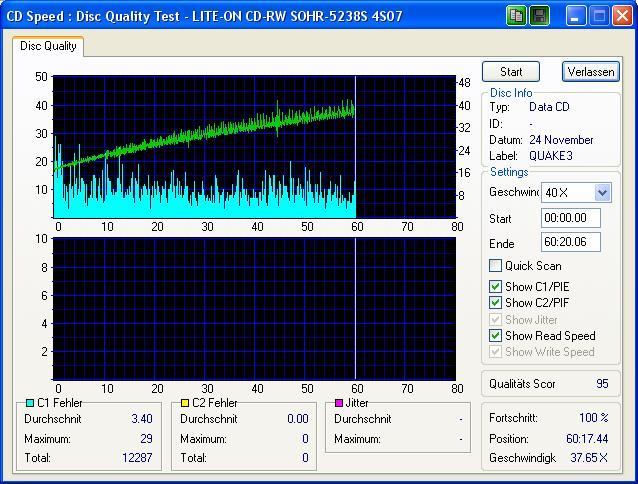
Task: Click the cyan C1 Fehler color swatch
Action: 30,403
